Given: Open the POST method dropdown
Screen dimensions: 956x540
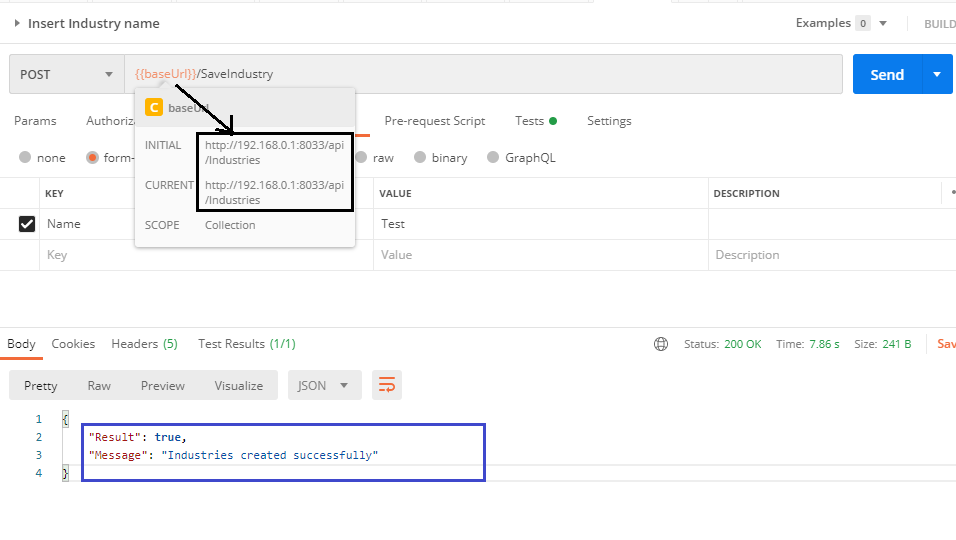Looking at the screenshot, I should point(67,74).
